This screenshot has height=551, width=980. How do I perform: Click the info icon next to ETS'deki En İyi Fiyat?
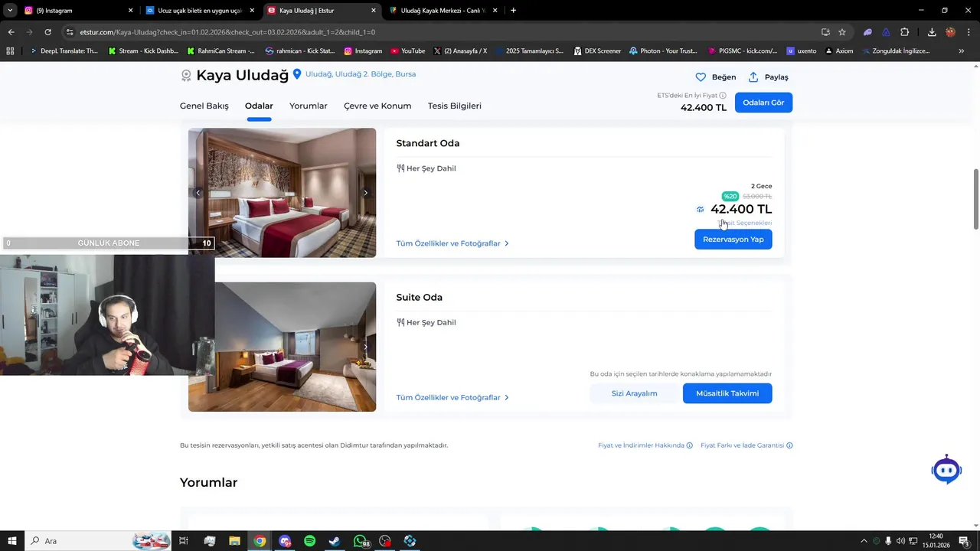click(723, 96)
